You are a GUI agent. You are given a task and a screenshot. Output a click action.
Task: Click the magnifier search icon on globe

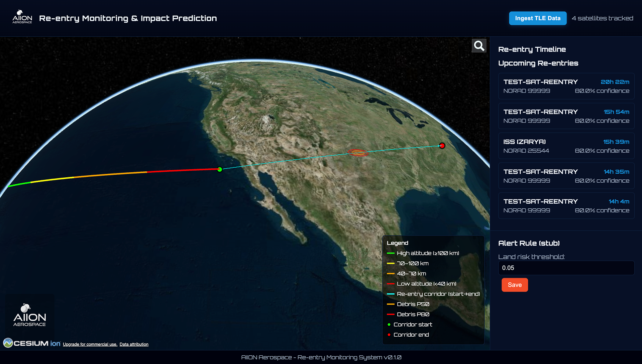(x=479, y=46)
